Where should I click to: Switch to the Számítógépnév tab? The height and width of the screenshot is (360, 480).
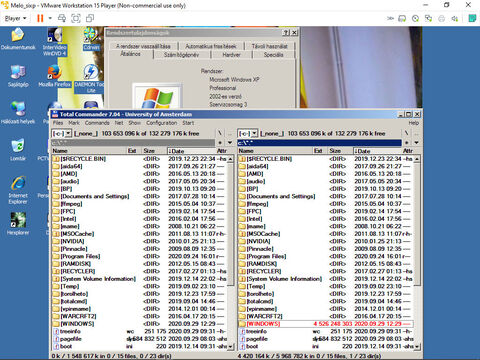click(181, 55)
